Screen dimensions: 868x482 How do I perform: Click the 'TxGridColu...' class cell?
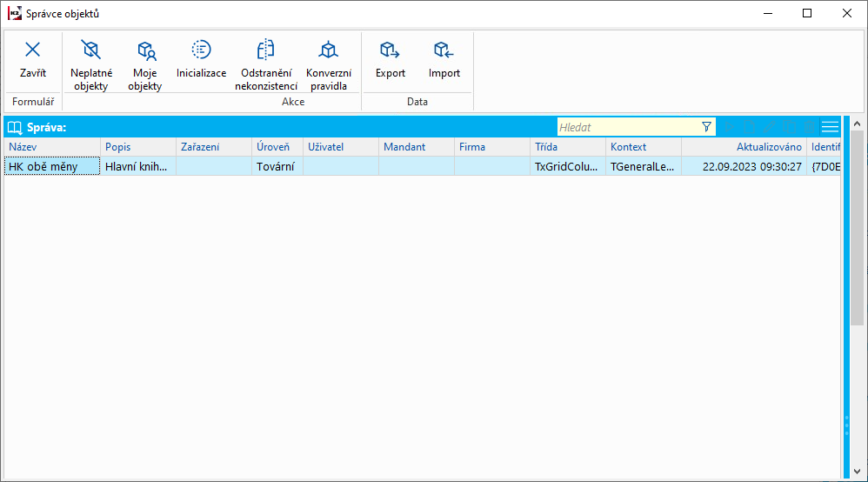click(568, 166)
